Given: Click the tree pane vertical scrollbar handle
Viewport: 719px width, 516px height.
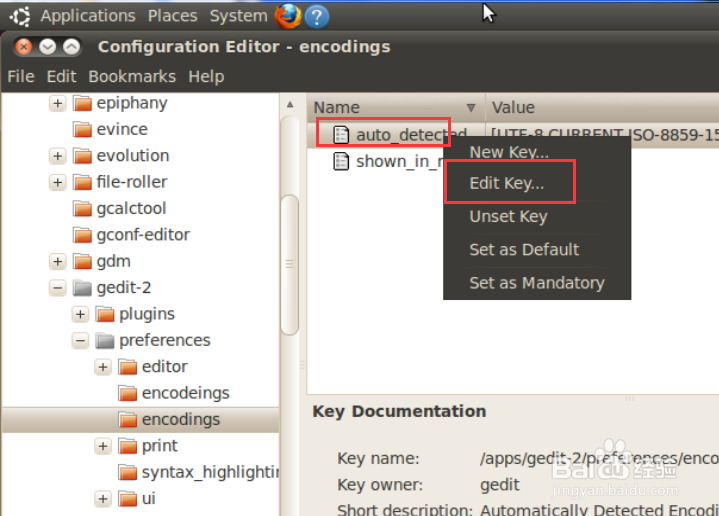Looking at the screenshot, I should tap(290, 265).
